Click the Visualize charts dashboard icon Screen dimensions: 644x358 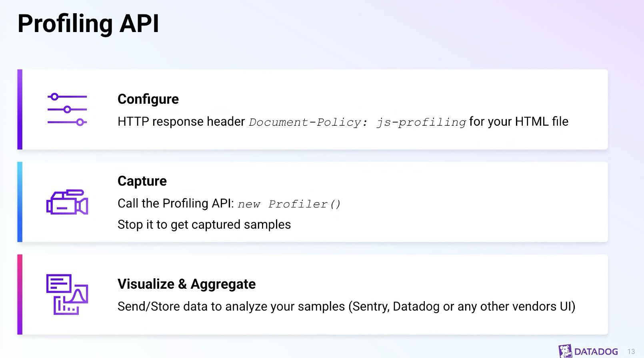coord(67,294)
